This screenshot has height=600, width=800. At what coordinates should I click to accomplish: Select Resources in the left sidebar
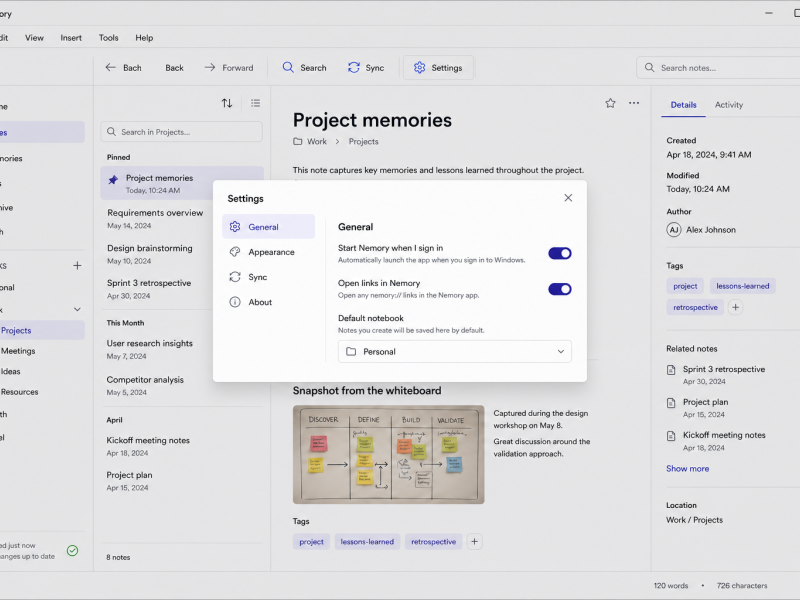19,392
